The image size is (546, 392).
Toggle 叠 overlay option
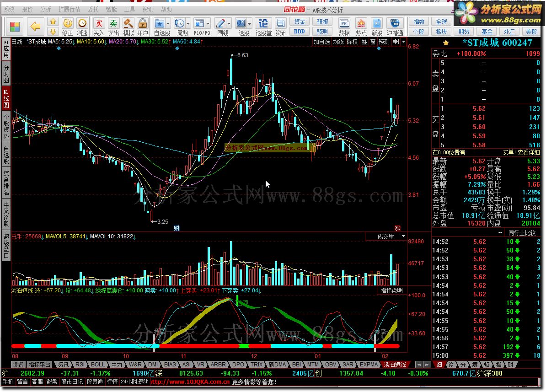(364, 42)
